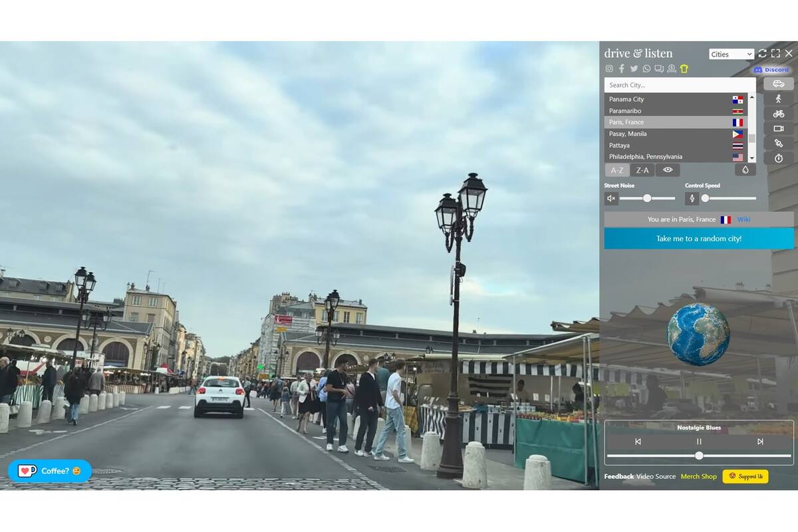Toggle the eye visibility button
Viewport: 798px width, 532px height.
(x=668, y=170)
